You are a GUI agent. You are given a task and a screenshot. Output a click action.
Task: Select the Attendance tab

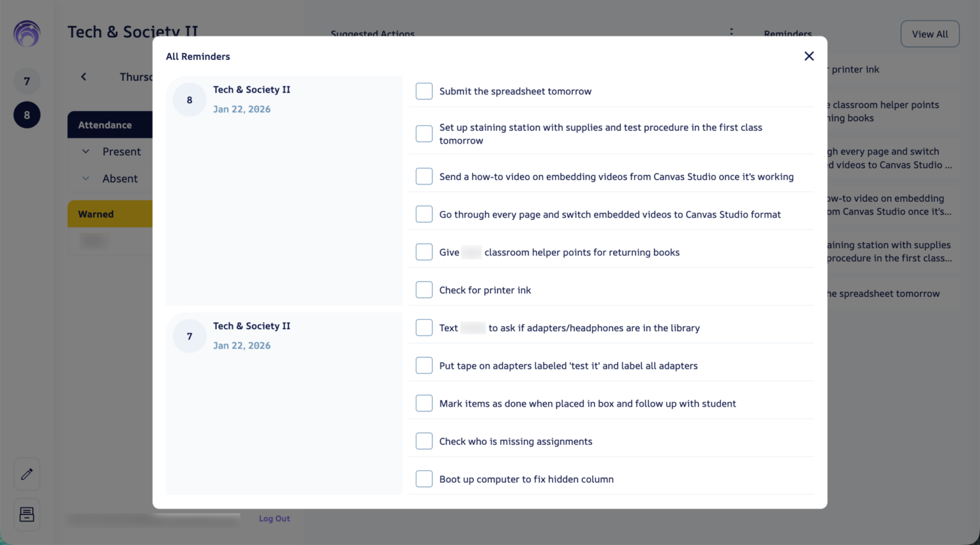105,125
